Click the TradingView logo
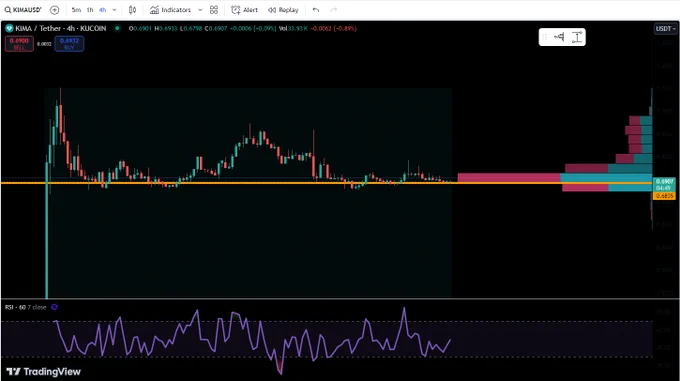 [x=43, y=371]
